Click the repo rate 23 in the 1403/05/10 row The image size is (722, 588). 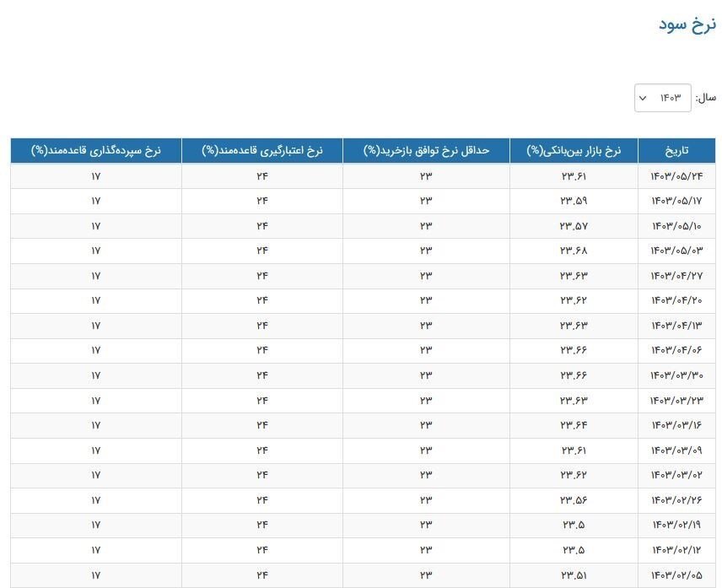pyautogui.click(x=426, y=226)
